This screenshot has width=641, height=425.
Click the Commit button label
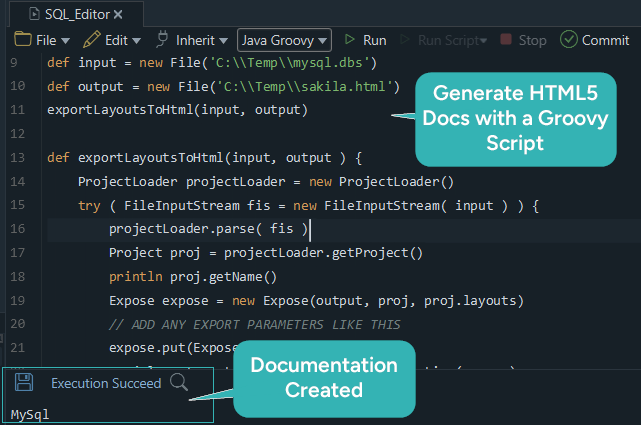pos(605,40)
